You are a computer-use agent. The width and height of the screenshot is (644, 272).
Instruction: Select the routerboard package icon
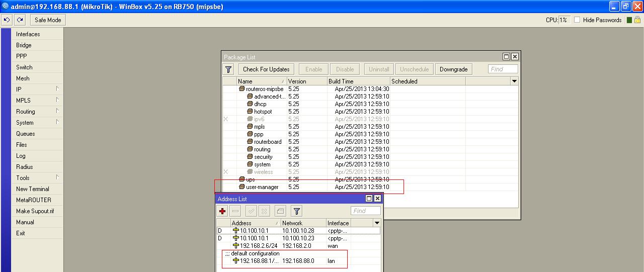click(x=250, y=142)
